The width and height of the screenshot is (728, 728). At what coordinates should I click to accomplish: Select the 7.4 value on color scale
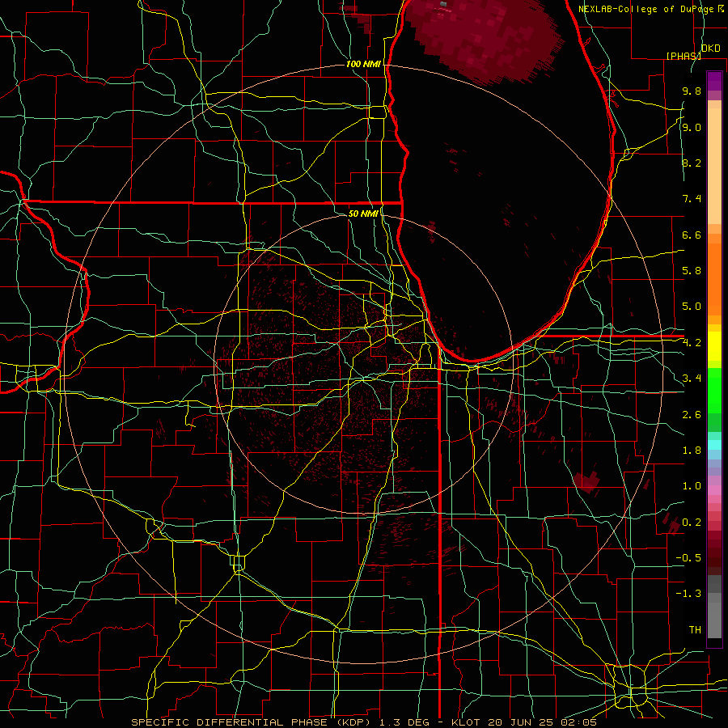pyautogui.click(x=692, y=199)
